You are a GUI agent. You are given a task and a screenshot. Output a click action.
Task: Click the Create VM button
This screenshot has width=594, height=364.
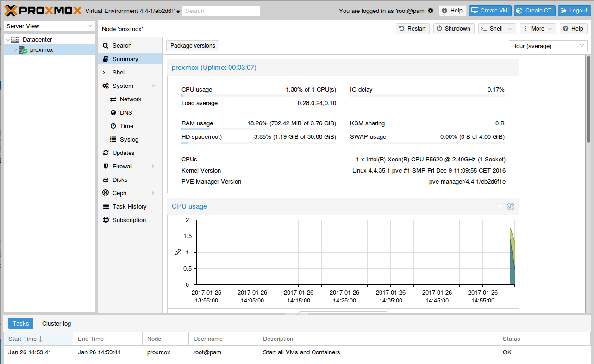[491, 11]
